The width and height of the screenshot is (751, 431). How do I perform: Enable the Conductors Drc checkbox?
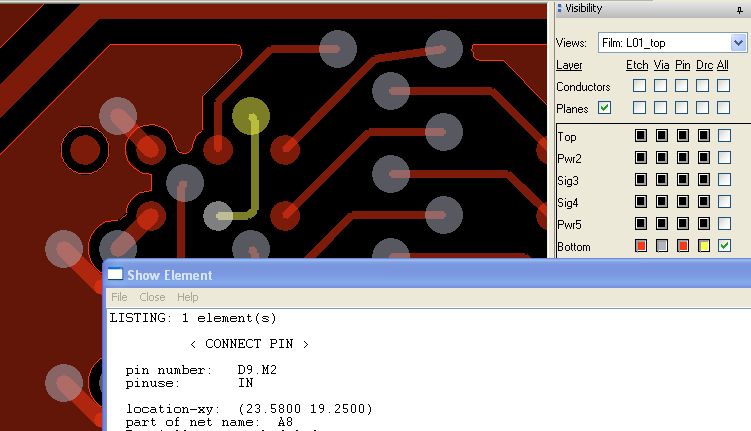click(703, 86)
